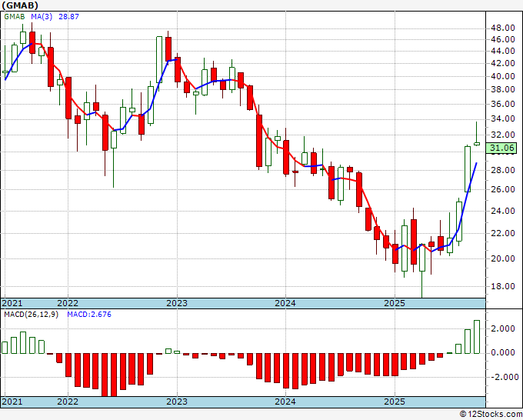Click the 34.00 price axis label
This screenshot has height=420, width=523.
[x=503, y=118]
